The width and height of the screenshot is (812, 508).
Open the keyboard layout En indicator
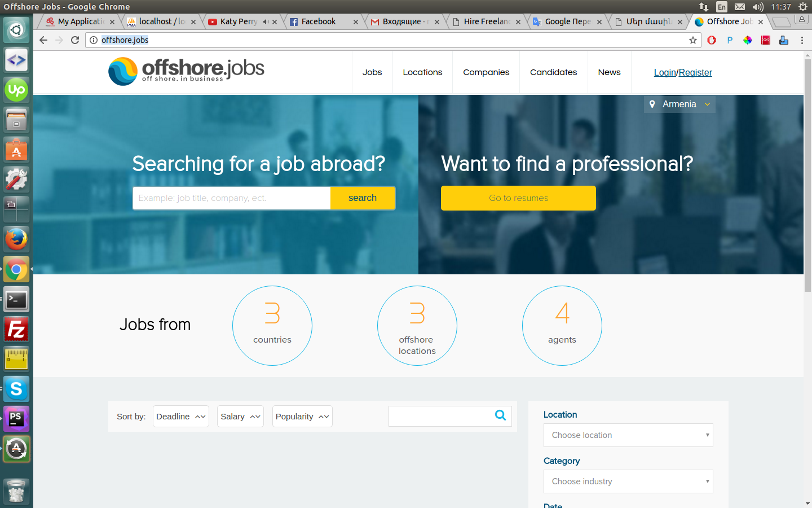722,7
